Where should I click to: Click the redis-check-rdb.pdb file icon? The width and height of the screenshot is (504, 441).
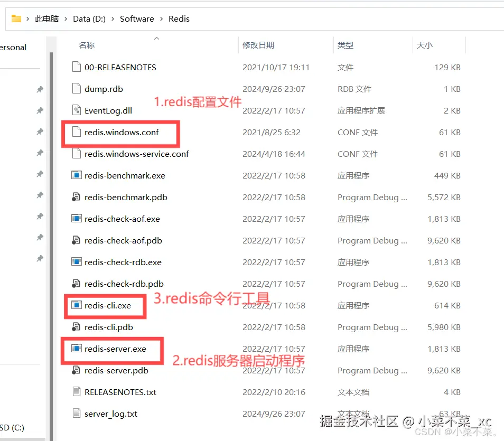click(76, 284)
